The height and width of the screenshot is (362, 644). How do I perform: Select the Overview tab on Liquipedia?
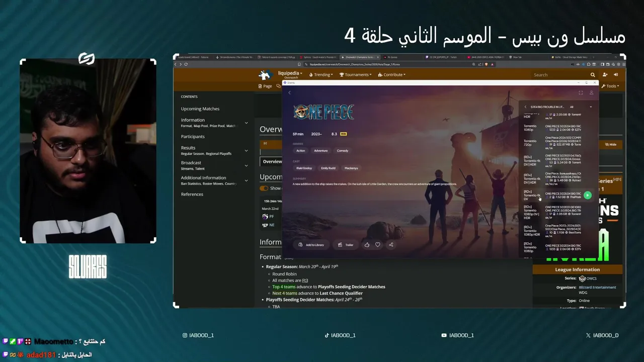(x=272, y=161)
